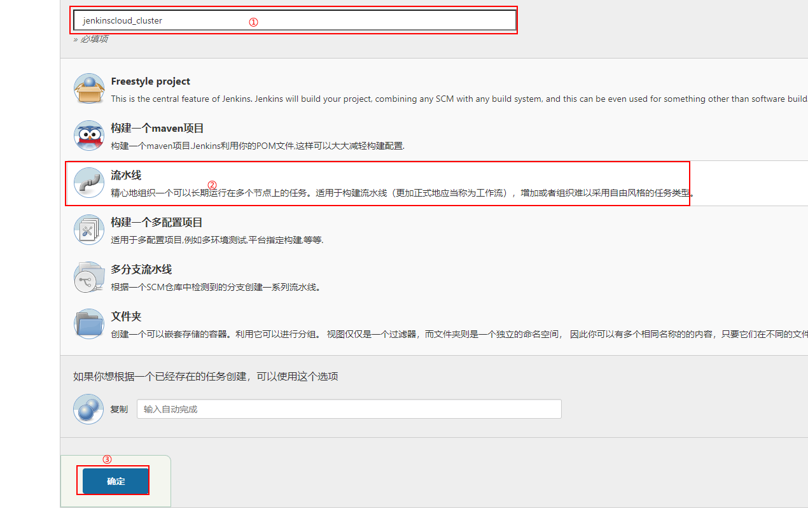Click the copy (复制) spheres icon
Screen dimensions: 808x532
88,409
